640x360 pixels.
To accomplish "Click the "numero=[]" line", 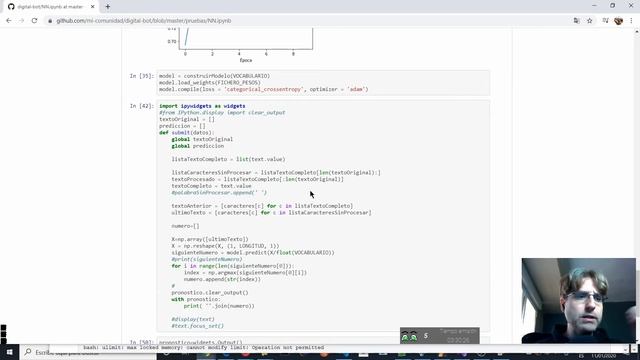I will (x=185, y=226).
